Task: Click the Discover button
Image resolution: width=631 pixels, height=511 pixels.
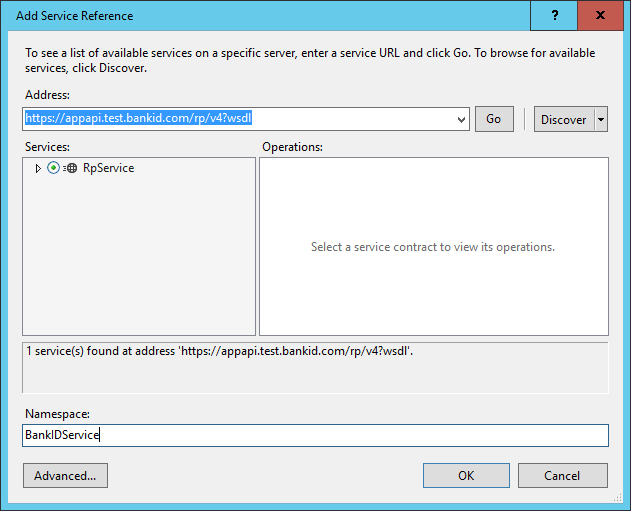Action: (563, 119)
